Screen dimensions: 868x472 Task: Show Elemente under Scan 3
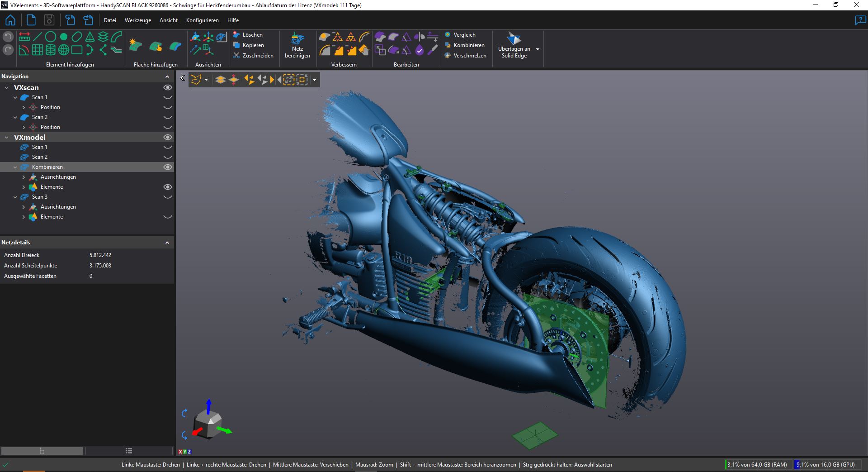click(167, 217)
